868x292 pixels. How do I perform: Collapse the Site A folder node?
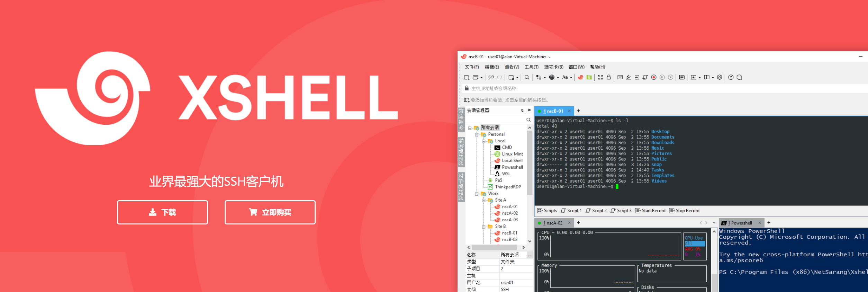pos(483,201)
